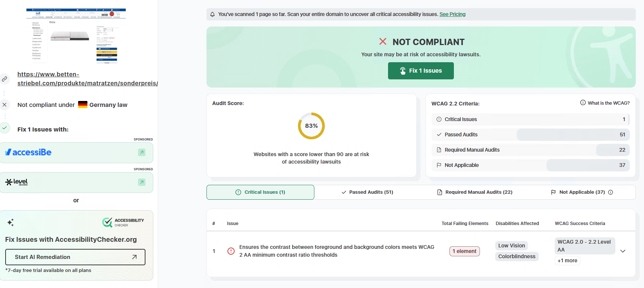Click the info icon next to Not Applicable tab
Image resolution: width=644 pixels, height=288 pixels.
pos(611,192)
